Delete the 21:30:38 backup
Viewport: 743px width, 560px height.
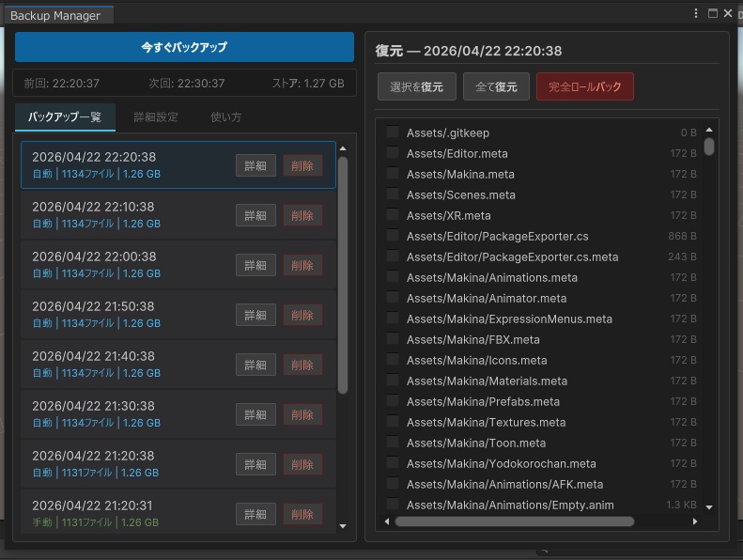302,414
